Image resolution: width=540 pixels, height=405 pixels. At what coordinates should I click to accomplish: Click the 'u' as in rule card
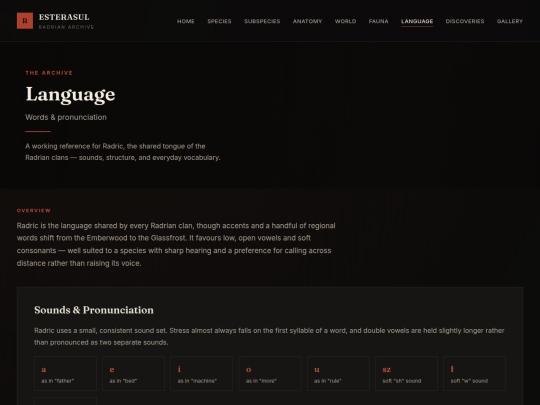338,374
